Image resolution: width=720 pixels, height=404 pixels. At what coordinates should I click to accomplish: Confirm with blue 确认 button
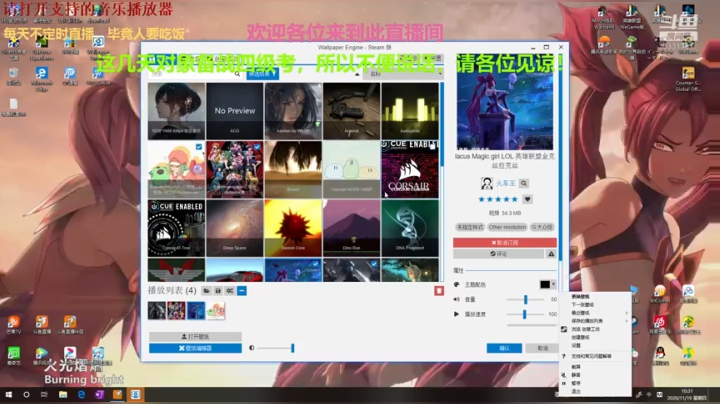click(x=504, y=348)
